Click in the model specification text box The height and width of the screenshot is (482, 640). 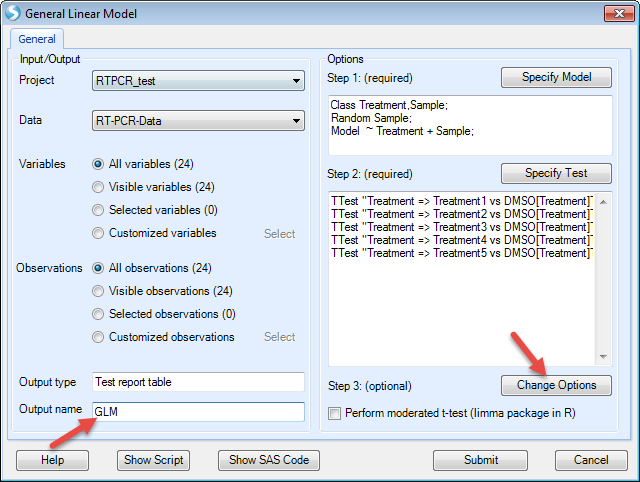pyautogui.click(x=470, y=125)
